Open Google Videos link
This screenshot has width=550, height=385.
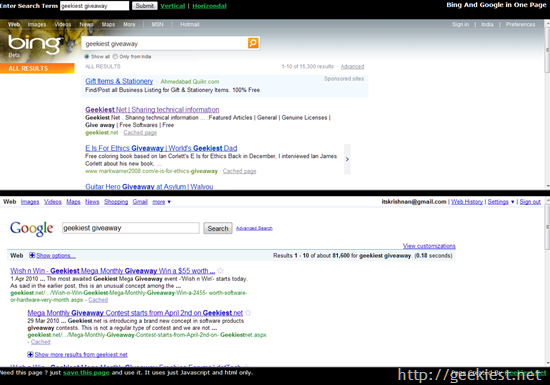pyautogui.click(x=53, y=202)
